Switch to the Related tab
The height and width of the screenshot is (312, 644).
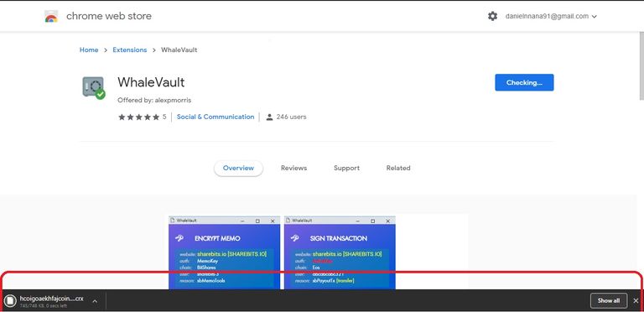pyautogui.click(x=398, y=168)
